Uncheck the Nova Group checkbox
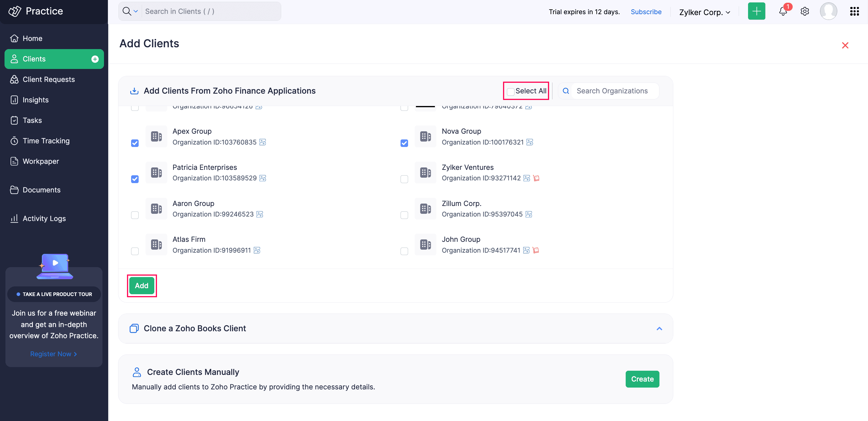Screen dimensions: 868x421 (404, 143)
